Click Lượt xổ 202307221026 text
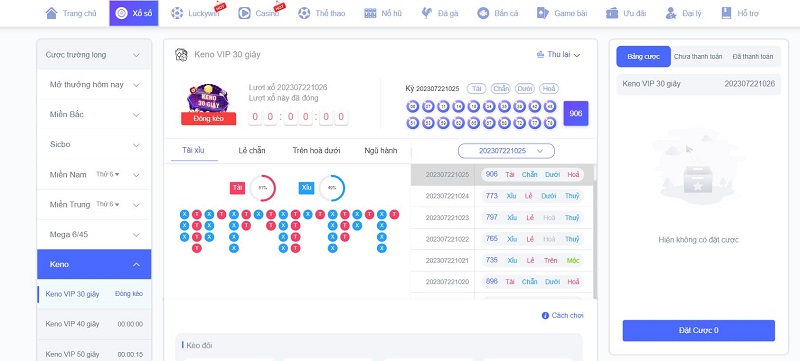 click(x=288, y=88)
